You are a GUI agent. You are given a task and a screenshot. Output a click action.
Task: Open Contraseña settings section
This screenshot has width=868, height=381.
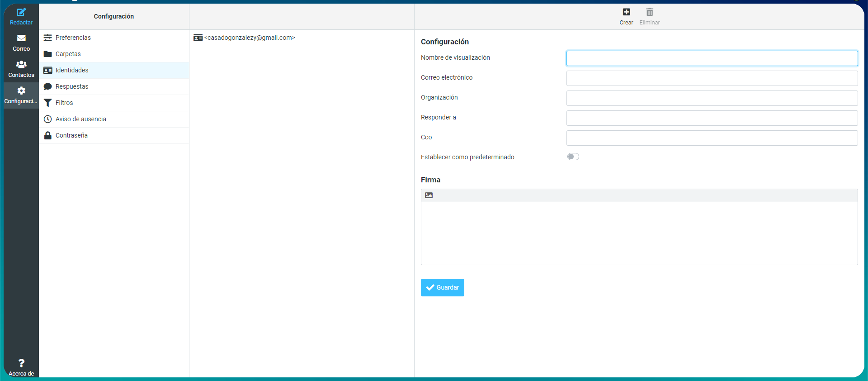tap(114, 135)
